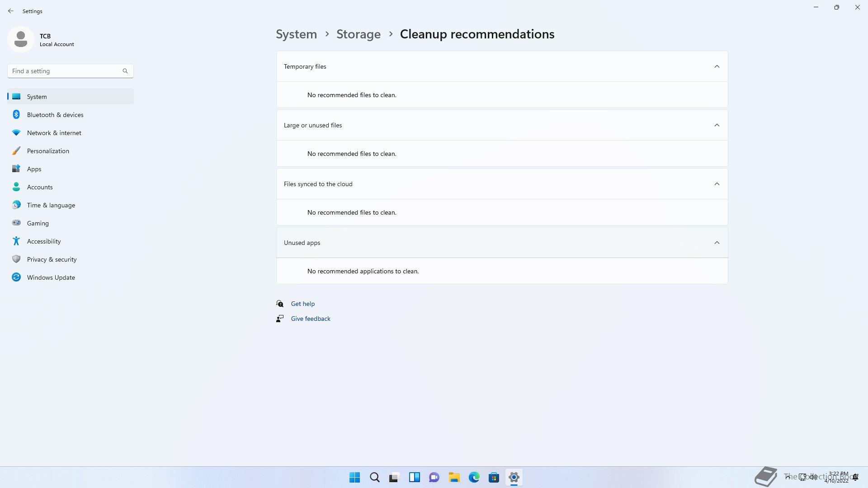Click the 'Cleanup recommendations' title
Viewport: 868px width, 488px height.
click(x=477, y=34)
